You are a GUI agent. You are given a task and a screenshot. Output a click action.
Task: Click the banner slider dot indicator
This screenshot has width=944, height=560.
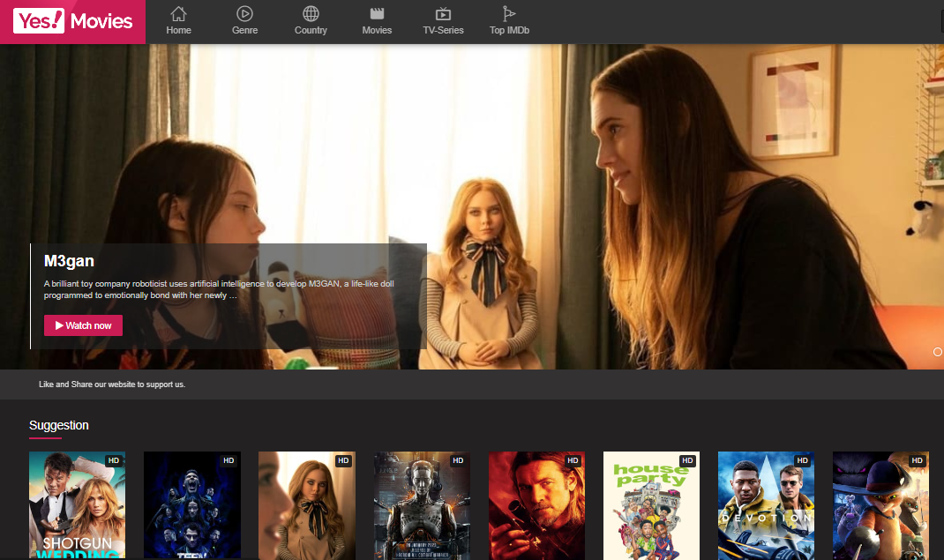click(x=937, y=352)
